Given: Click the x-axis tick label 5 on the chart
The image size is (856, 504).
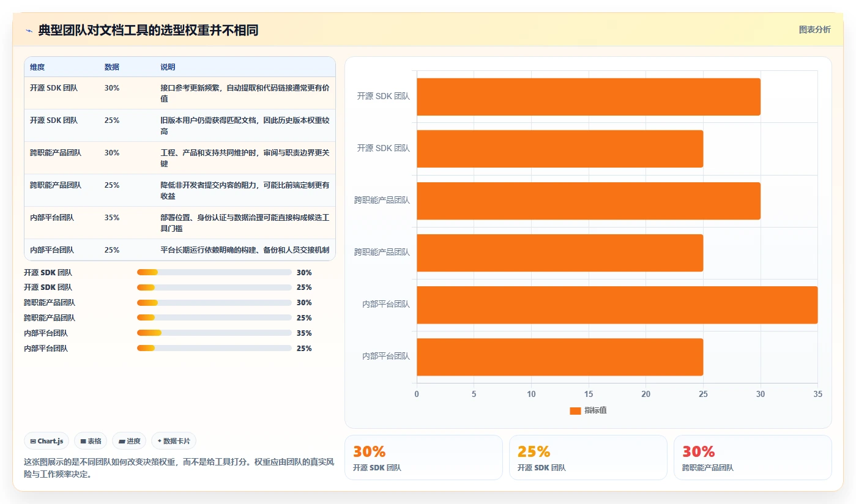Looking at the screenshot, I should click(474, 394).
